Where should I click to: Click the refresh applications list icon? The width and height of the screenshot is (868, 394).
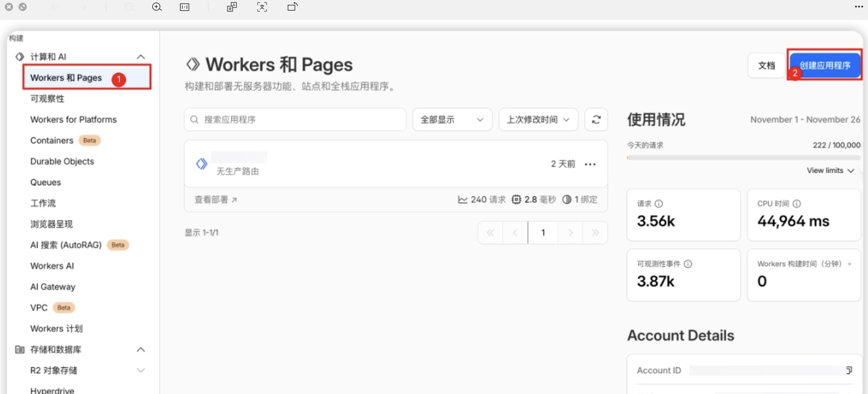596,119
